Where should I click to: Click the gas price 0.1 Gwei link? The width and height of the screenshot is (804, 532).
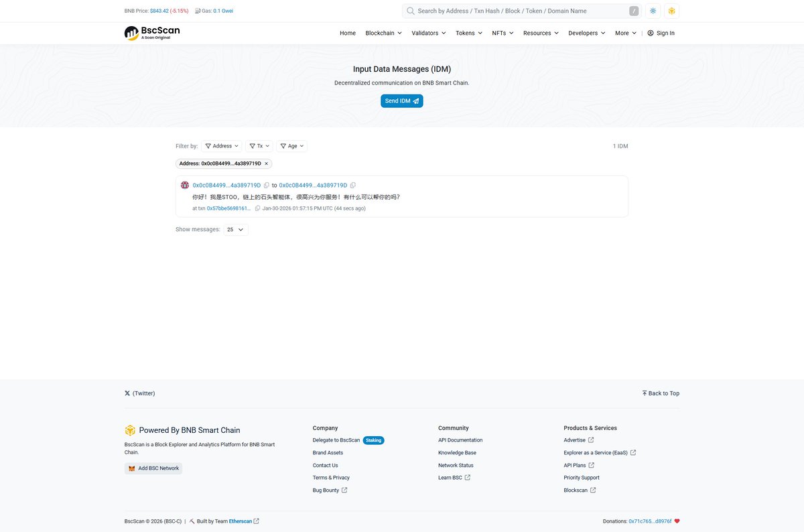point(223,11)
